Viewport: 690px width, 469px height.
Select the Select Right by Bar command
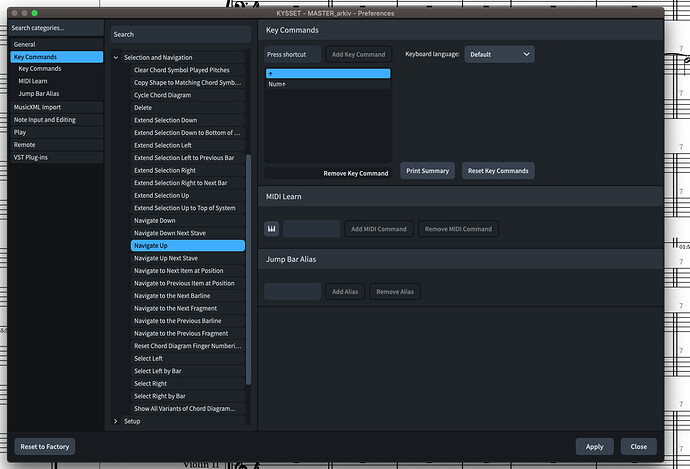(x=188, y=396)
